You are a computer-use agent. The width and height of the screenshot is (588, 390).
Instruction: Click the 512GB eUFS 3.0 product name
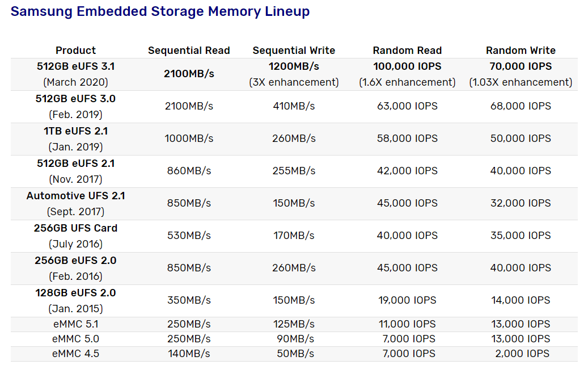click(x=76, y=99)
